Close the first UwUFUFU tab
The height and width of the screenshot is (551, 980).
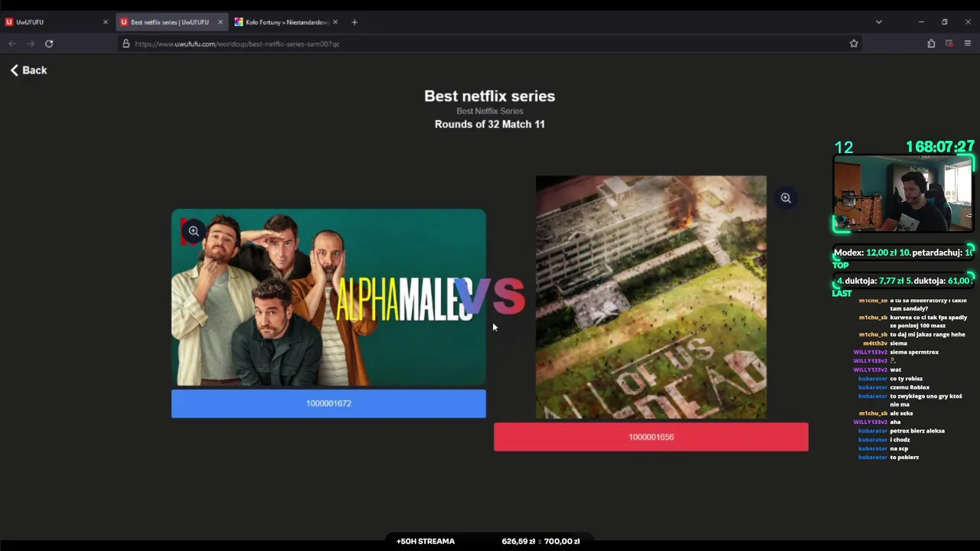click(106, 22)
